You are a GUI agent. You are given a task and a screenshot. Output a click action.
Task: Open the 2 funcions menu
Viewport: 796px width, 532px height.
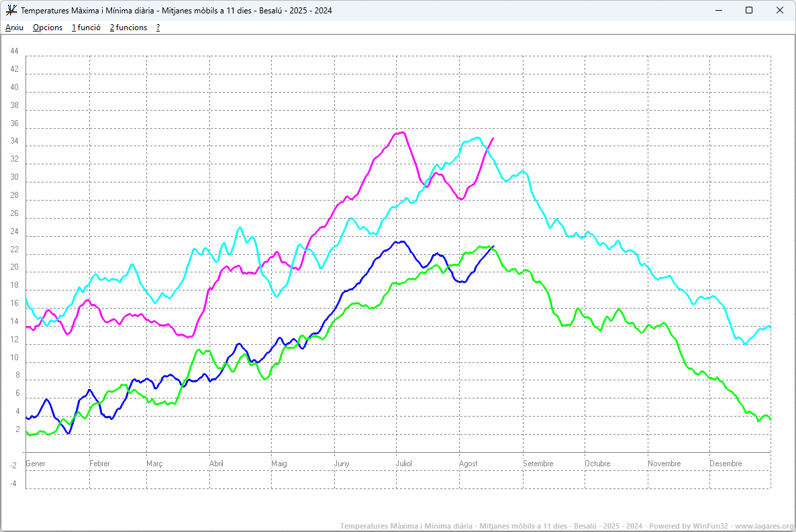128,28
